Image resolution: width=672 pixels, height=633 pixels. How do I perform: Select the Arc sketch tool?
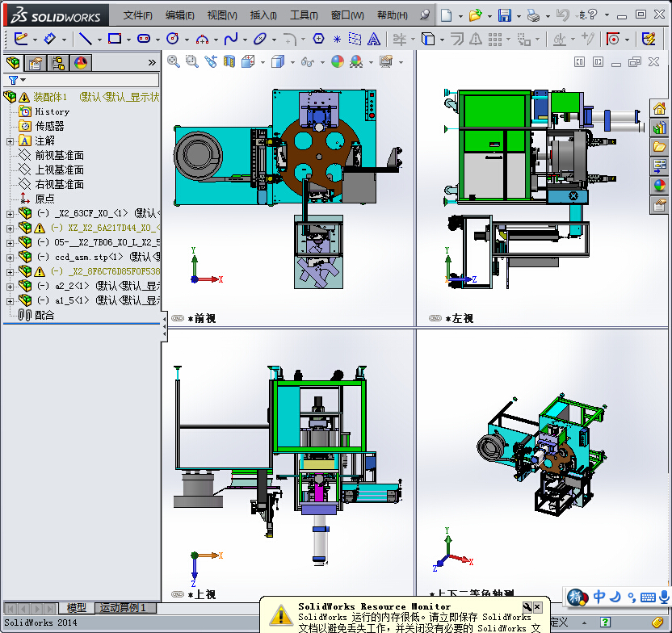pos(202,39)
